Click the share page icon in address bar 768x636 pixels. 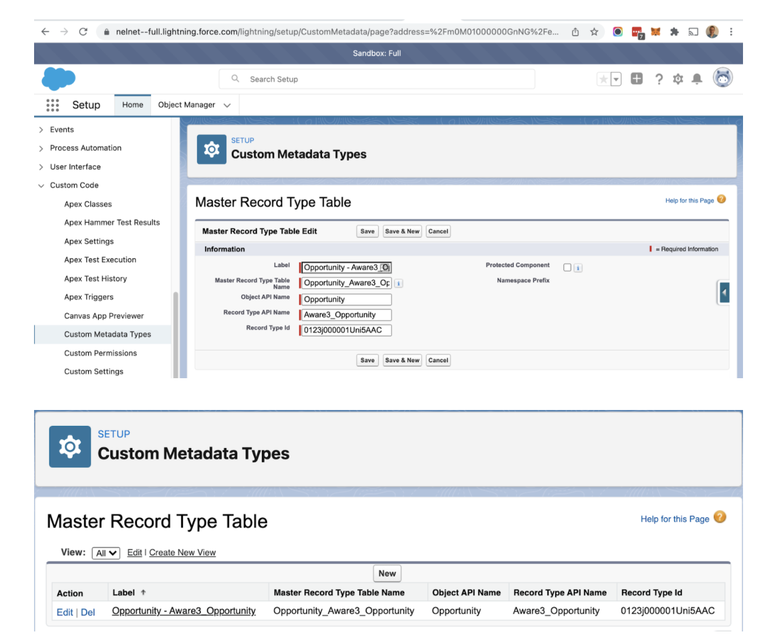pyautogui.click(x=575, y=32)
